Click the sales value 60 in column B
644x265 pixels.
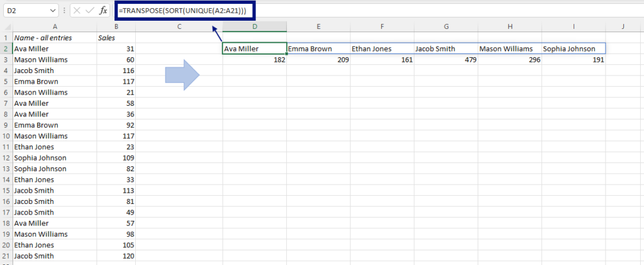pyautogui.click(x=116, y=60)
